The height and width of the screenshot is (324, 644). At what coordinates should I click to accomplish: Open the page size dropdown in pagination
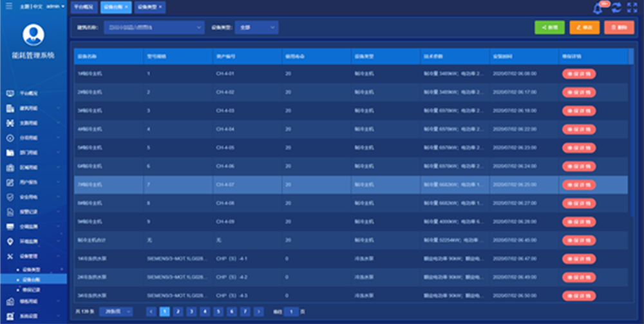(x=116, y=312)
